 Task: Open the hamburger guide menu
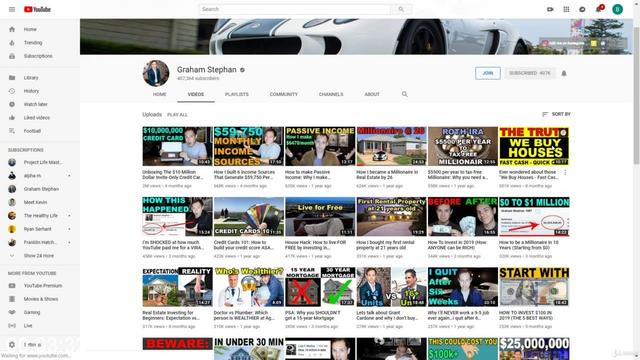tap(12, 9)
